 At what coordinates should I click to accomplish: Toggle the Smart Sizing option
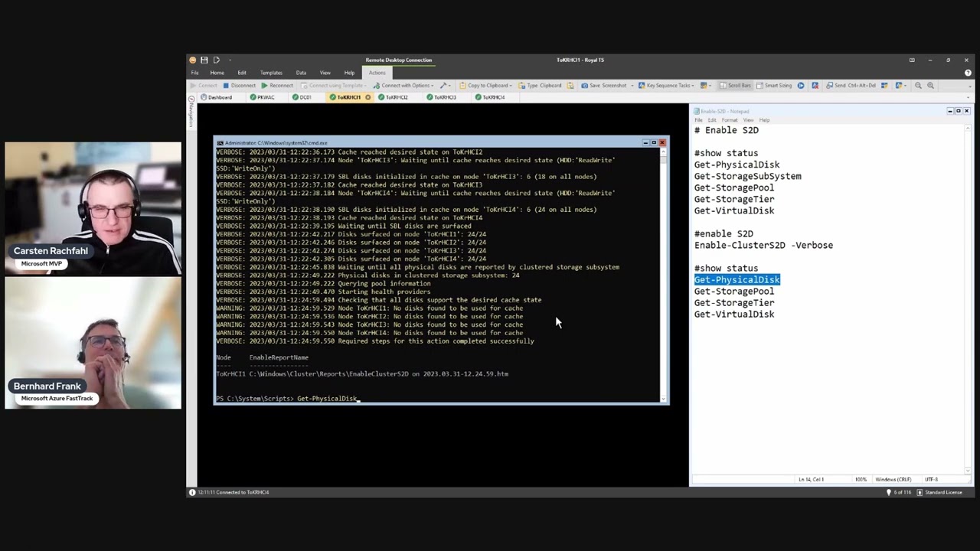pyautogui.click(x=773, y=86)
